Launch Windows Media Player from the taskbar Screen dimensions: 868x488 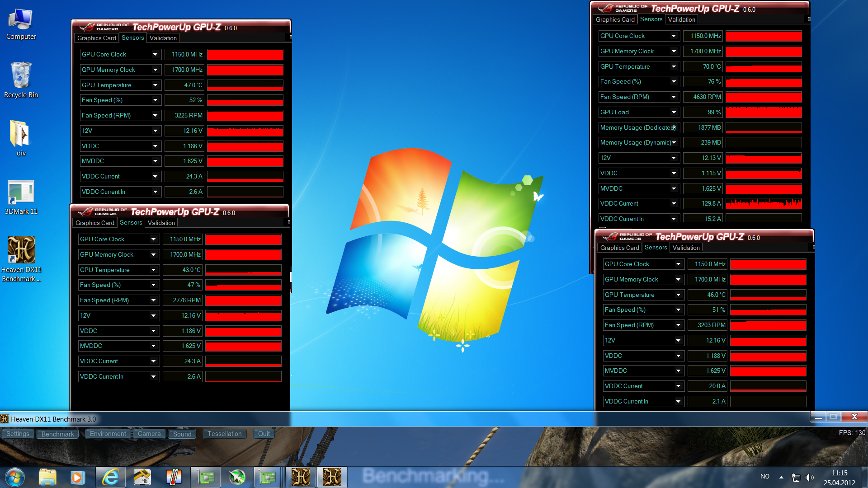point(77,477)
